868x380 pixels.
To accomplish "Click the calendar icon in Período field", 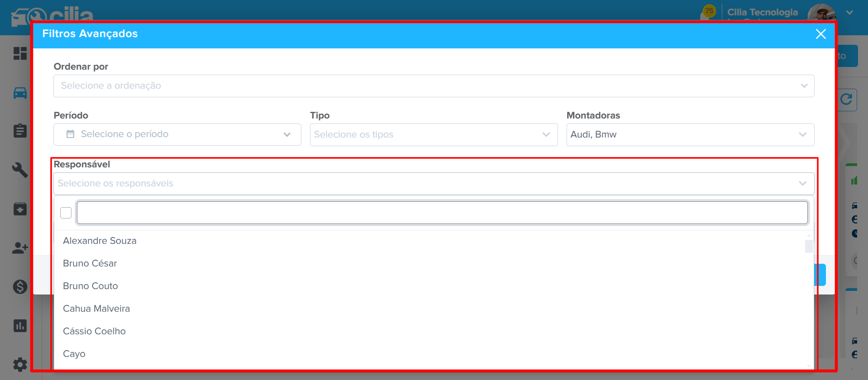I will pos(70,134).
